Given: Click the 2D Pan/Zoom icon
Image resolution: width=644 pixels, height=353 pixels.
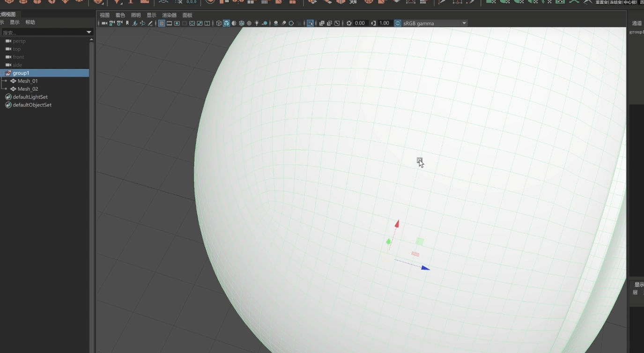Looking at the screenshot, I should 142,23.
